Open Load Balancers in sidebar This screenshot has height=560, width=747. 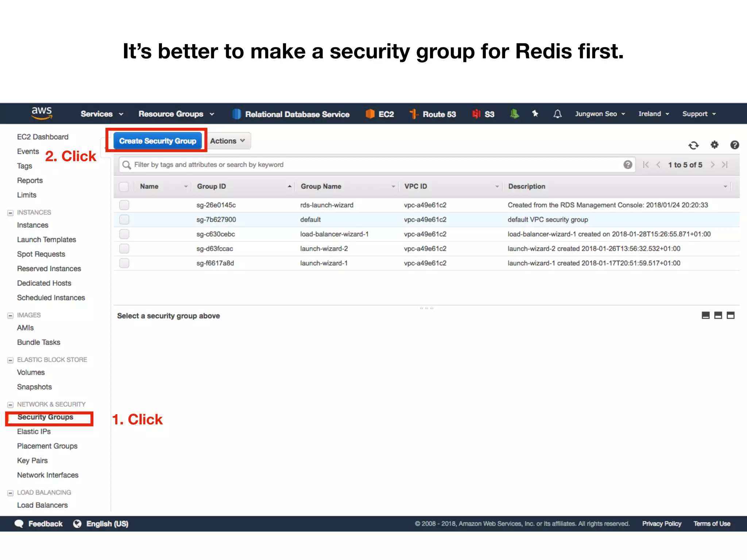tap(42, 505)
